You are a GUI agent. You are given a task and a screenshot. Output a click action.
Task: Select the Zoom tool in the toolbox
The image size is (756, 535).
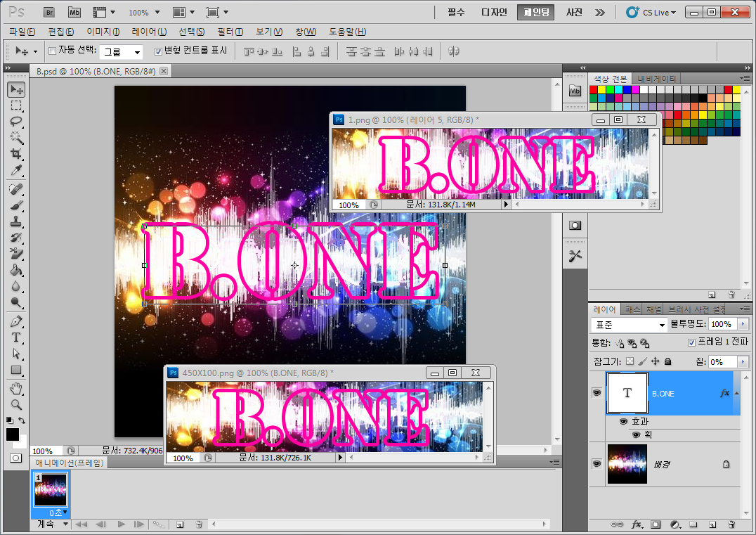(16, 405)
